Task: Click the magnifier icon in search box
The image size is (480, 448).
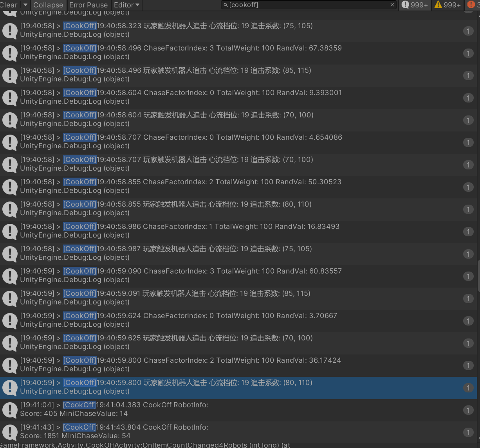Action: pyautogui.click(x=226, y=5)
